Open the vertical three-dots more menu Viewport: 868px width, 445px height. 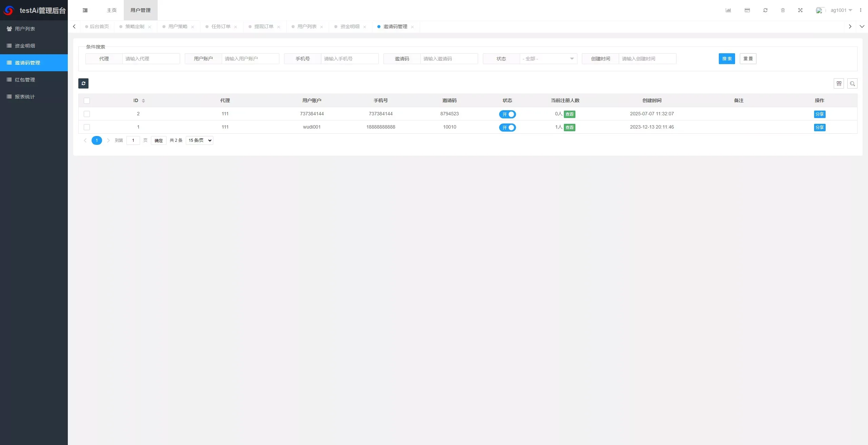861,10
